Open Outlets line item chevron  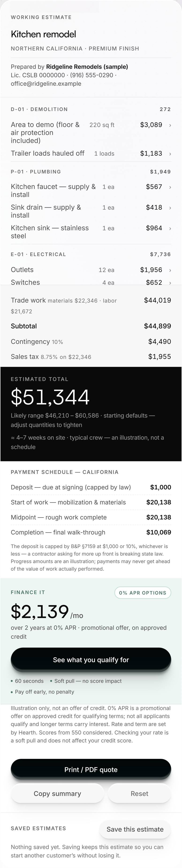pyautogui.click(x=170, y=270)
